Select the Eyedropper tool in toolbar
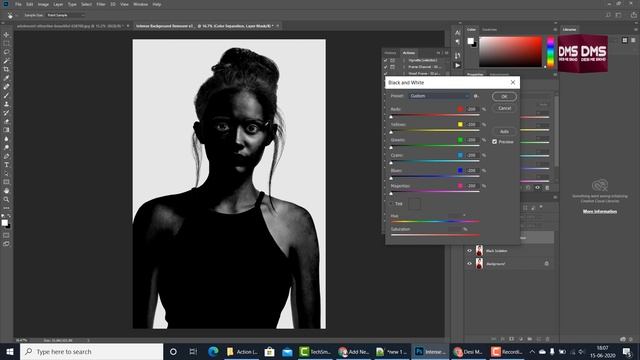This screenshot has width=640, height=360. (6, 78)
